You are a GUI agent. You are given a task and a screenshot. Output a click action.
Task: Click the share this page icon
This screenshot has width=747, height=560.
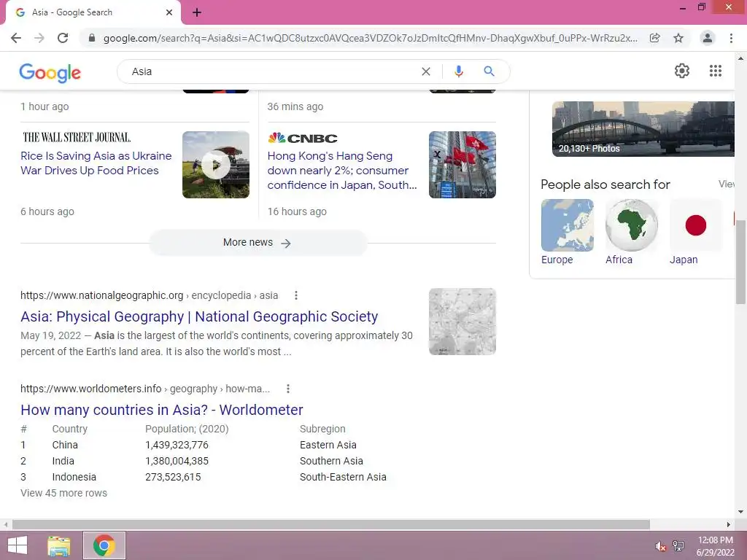coord(655,38)
